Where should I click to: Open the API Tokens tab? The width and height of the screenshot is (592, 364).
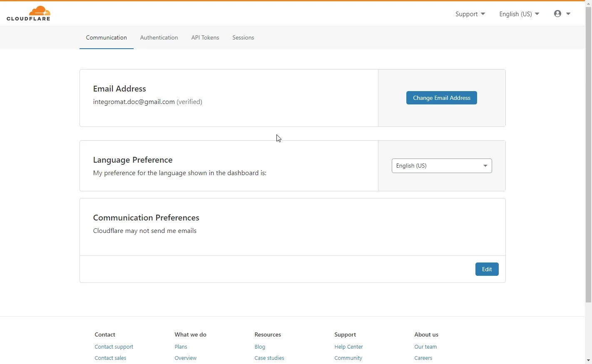point(205,37)
